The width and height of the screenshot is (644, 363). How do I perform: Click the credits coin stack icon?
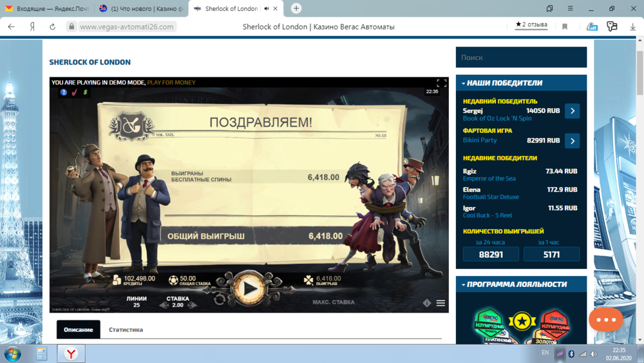(117, 280)
